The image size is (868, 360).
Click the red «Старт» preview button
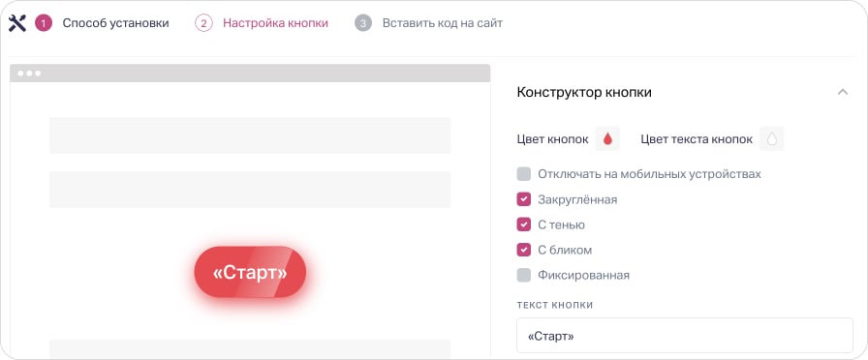tap(250, 272)
